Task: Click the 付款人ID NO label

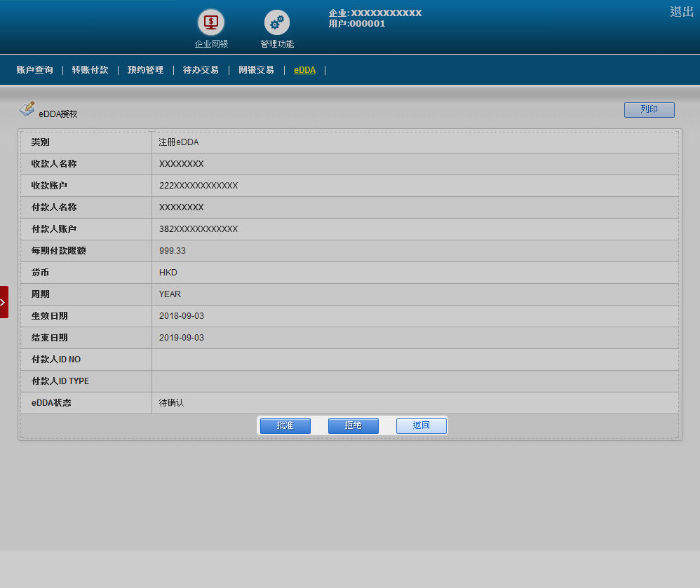Action: click(56, 360)
